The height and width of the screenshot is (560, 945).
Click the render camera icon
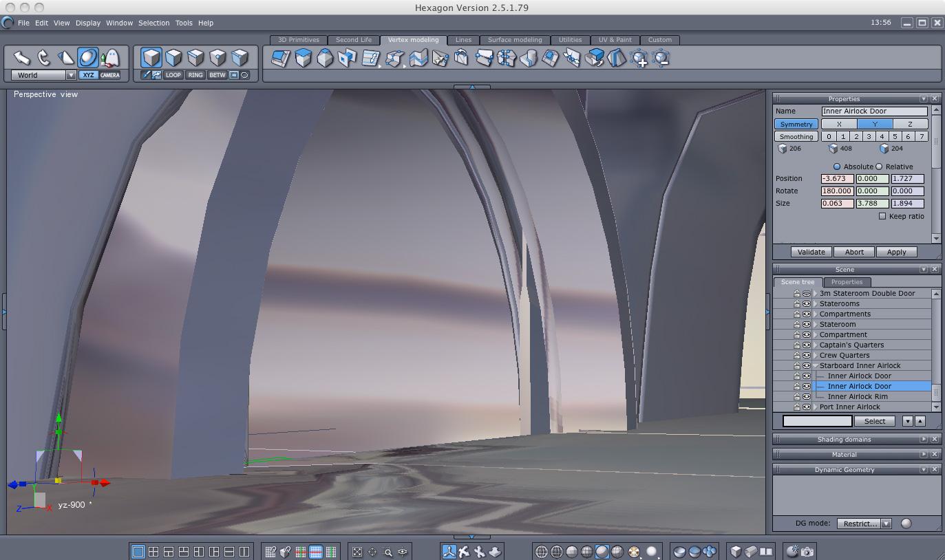coord(807,552)
